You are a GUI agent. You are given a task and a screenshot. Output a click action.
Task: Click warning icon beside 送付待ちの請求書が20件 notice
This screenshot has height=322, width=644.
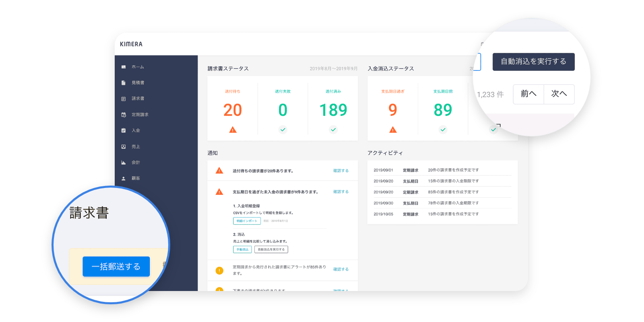[x=219, y=171]
